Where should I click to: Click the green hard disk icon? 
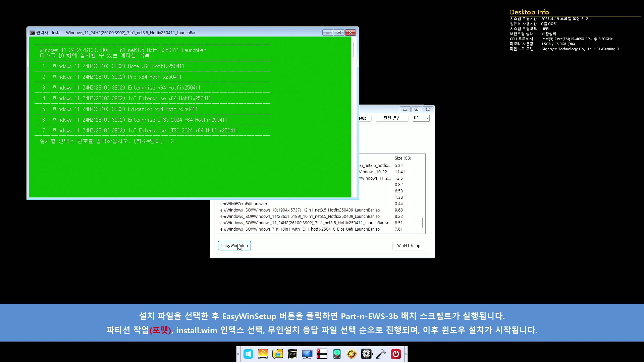point(337,354)
